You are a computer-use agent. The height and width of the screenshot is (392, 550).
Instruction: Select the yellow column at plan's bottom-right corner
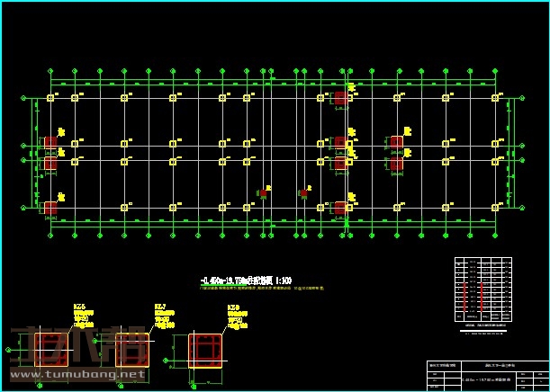click(493, 208)
